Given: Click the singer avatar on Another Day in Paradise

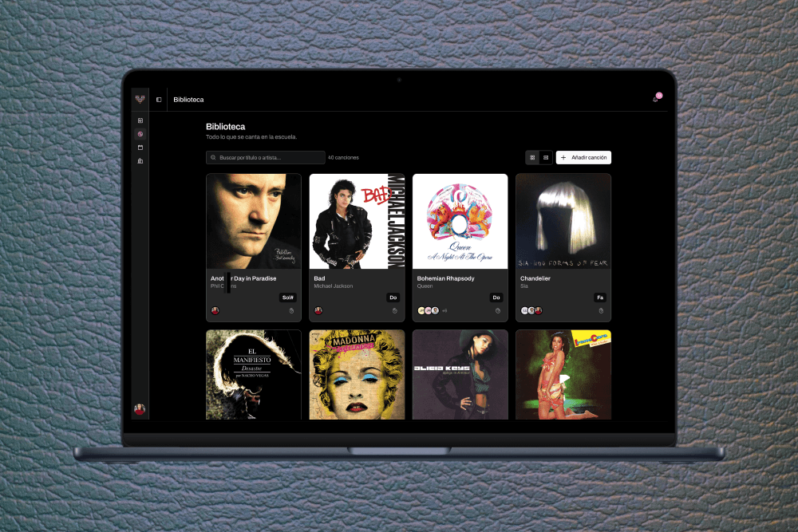Looking at the screenshot, I should point(215,311).
